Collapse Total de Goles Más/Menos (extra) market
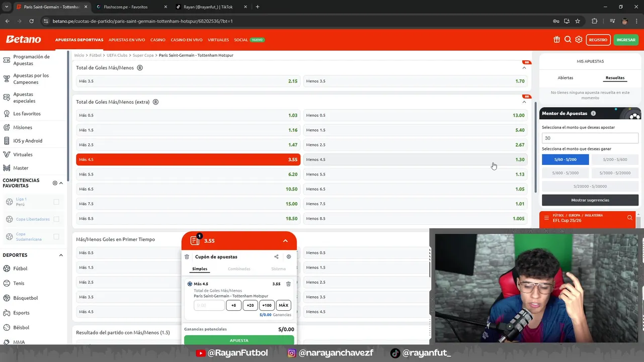The height and width of the screenshot is (362, 644). pyautogui.click(x=524, y=102)
